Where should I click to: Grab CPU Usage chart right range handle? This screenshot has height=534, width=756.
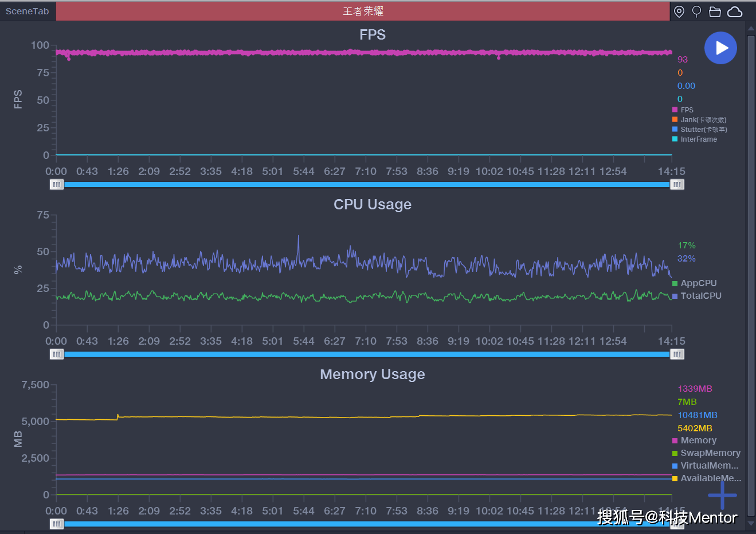tap(677, 354)
